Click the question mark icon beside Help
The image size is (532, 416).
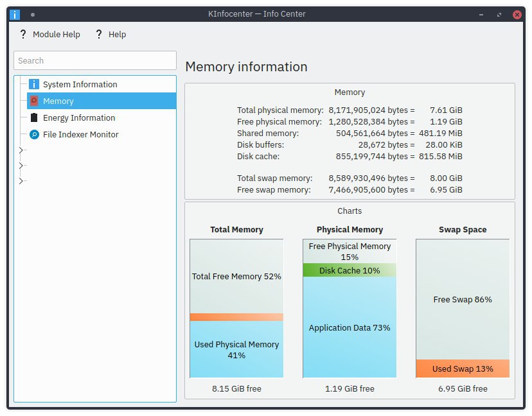point(99,34)
